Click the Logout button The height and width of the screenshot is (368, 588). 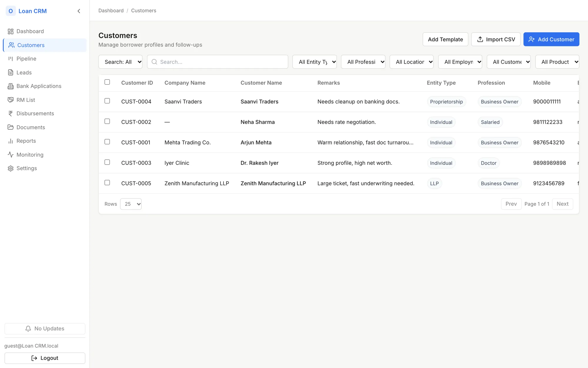pyautogui.click(x=45, y=358)
